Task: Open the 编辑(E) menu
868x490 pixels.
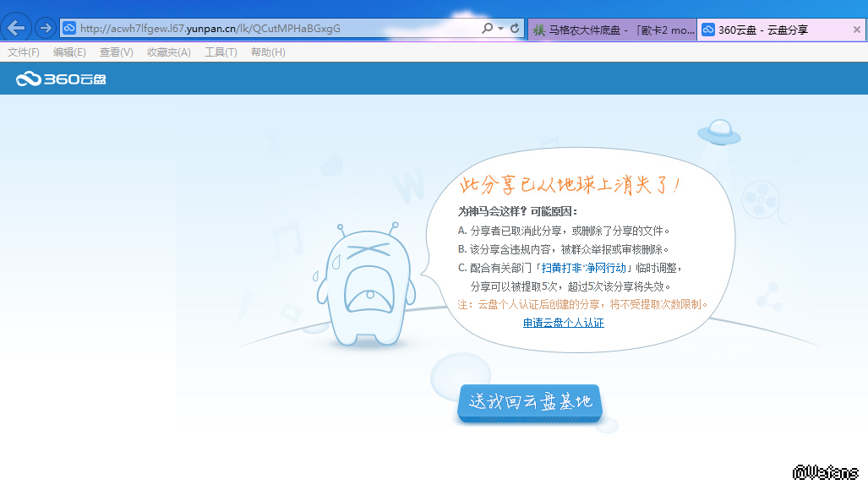Action: click(69, 52)
